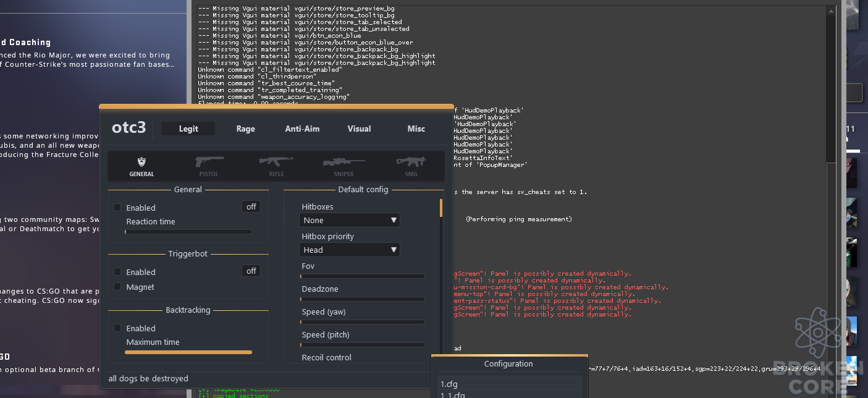
Task: Open the Hitbox priority dropdown showing Head
Action: click(350, 250)
